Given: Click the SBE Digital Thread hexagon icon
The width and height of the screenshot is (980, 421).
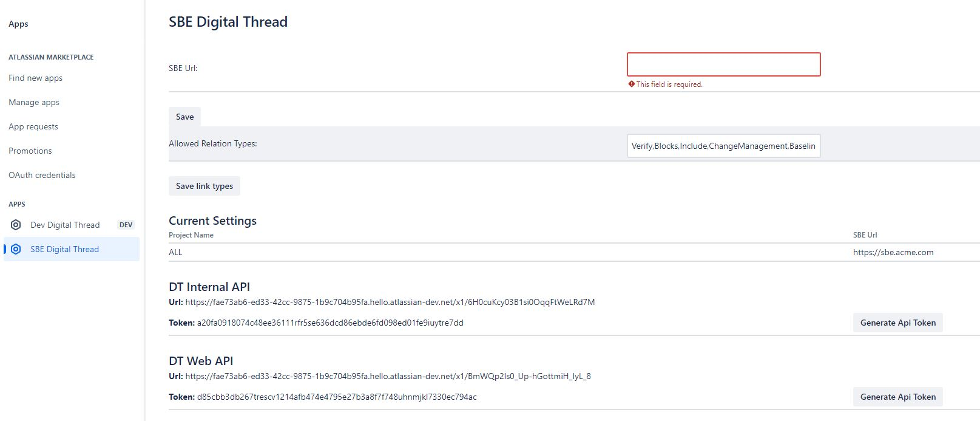Looking at the screenshot, I should [x=16, y=249].
